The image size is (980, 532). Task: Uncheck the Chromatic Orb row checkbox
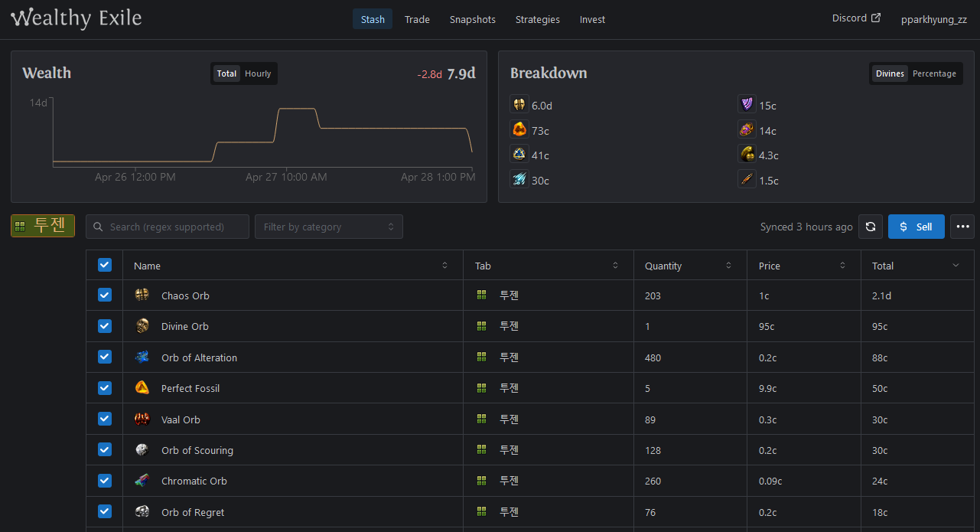tap(105, 481)
